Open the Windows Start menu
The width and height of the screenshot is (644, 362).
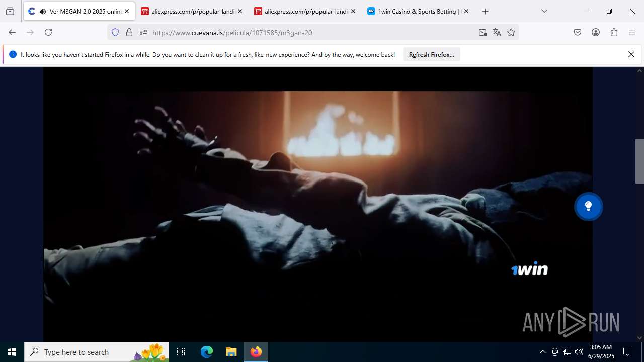[x=12, y=352]
